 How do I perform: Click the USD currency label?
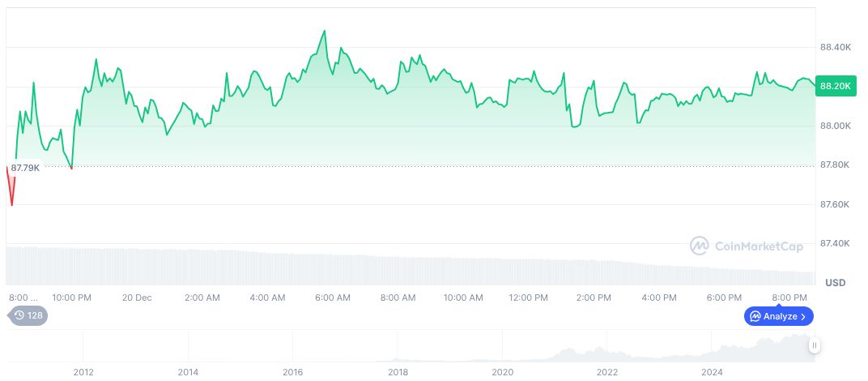coord(835,283)
